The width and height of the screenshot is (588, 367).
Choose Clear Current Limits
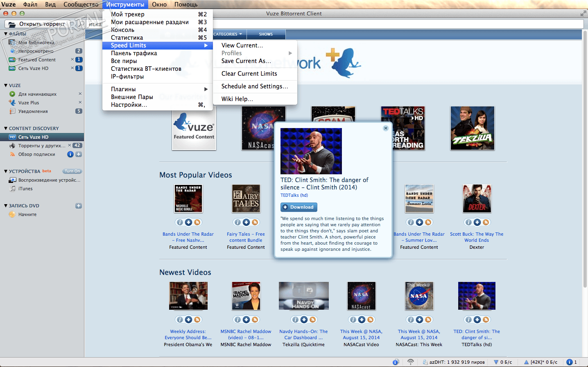pos(255,74)
